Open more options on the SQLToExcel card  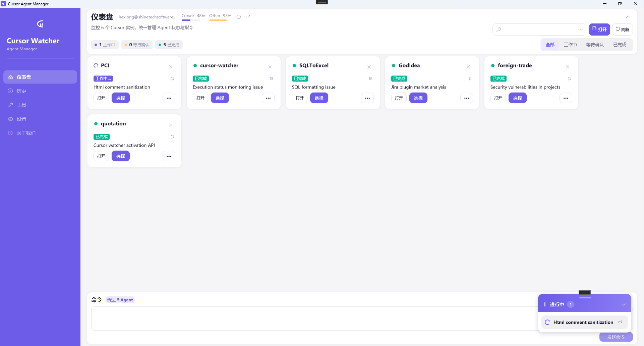click(367, 98)
